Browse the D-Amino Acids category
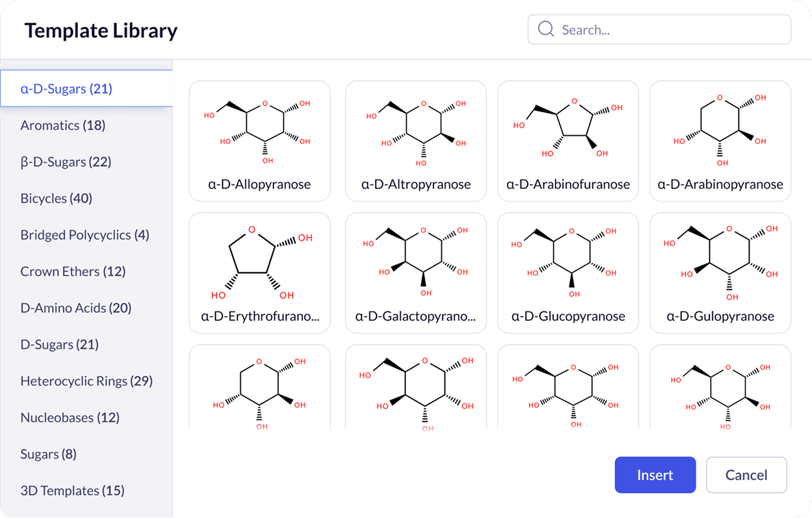The height and width of the screenshot is (518, 812). pos(75,307)
